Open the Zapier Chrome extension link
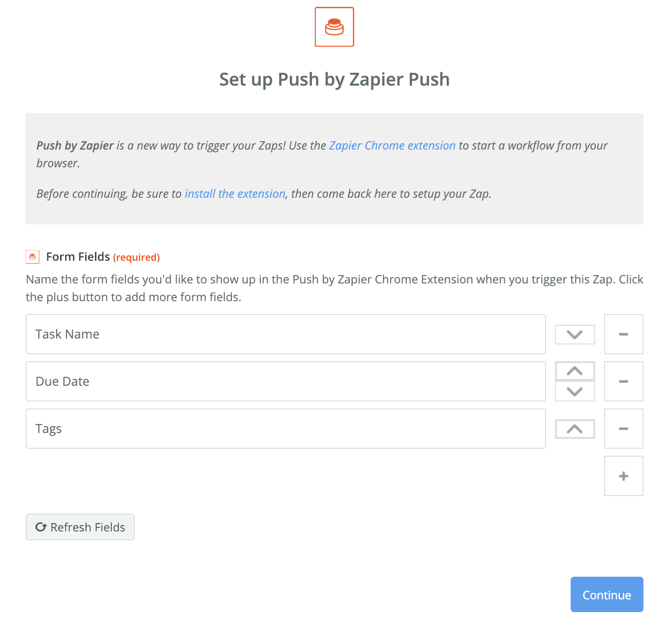672x620 pixels. [x=392, y=146]
